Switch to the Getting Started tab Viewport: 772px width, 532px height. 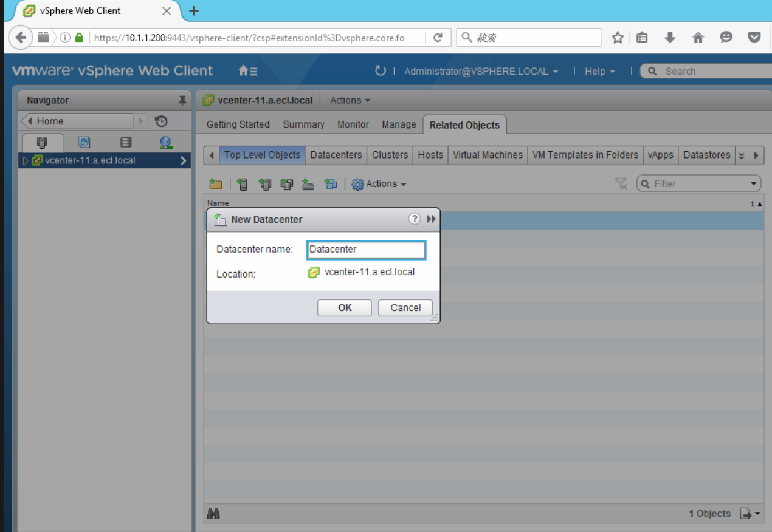pyautogui.click(x=238, y=124)
